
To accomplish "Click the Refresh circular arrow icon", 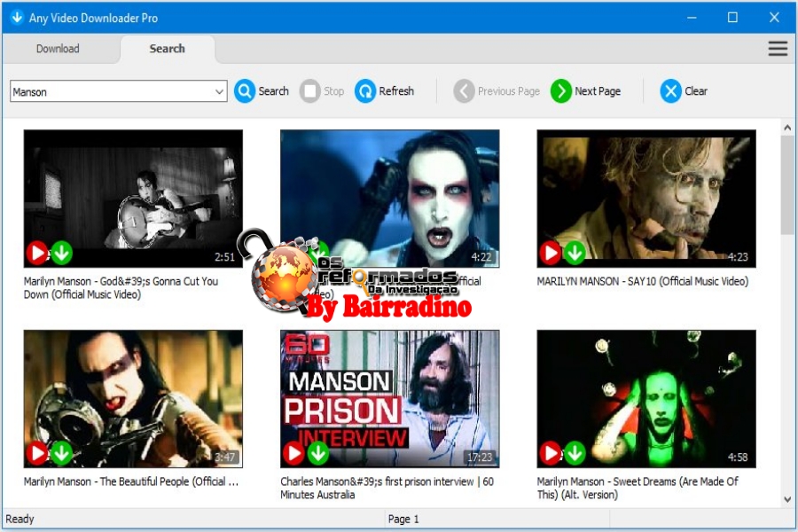I will 365,91.
